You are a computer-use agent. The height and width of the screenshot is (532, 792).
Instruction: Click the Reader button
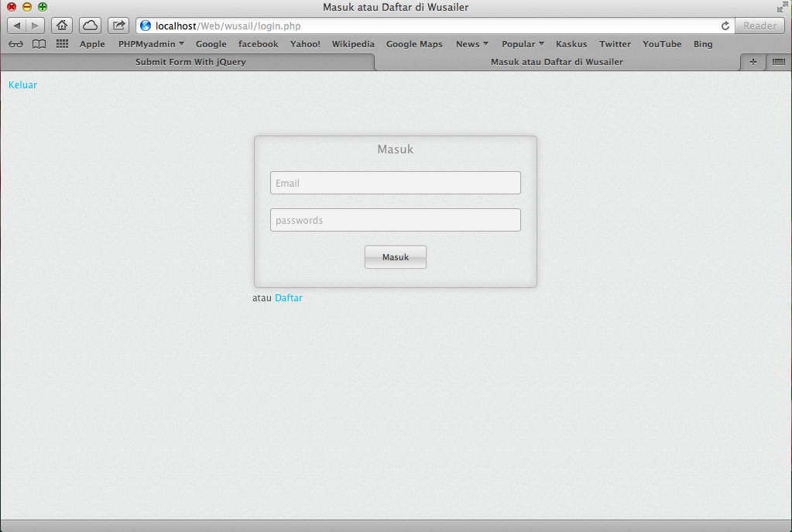click(759, 26)
